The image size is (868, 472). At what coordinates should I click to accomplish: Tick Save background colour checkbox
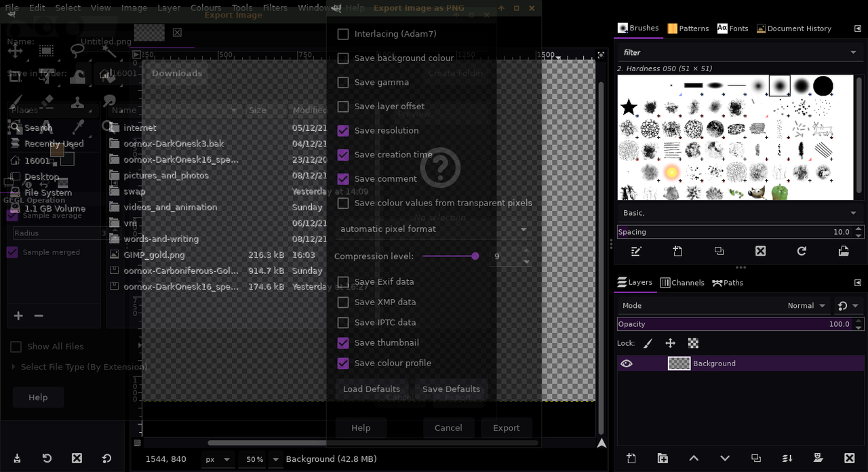click(343, 58)
